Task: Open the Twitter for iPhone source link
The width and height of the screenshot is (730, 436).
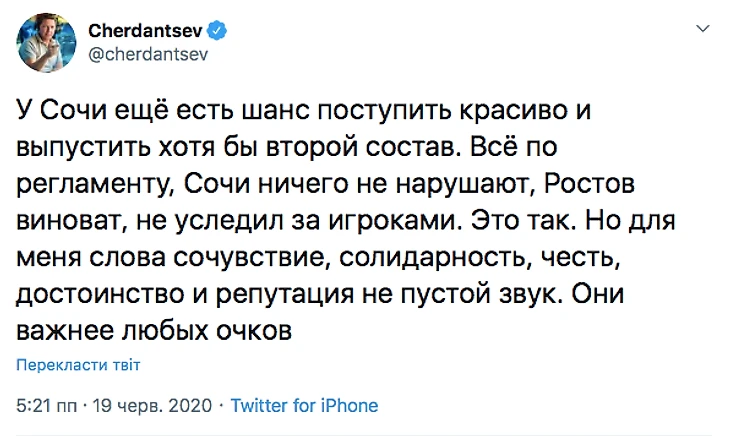Action: [x=304, y=406]
